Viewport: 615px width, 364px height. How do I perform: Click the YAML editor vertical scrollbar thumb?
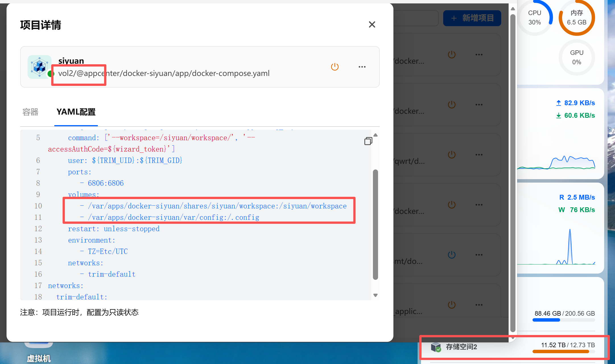[x=375, y=225]
